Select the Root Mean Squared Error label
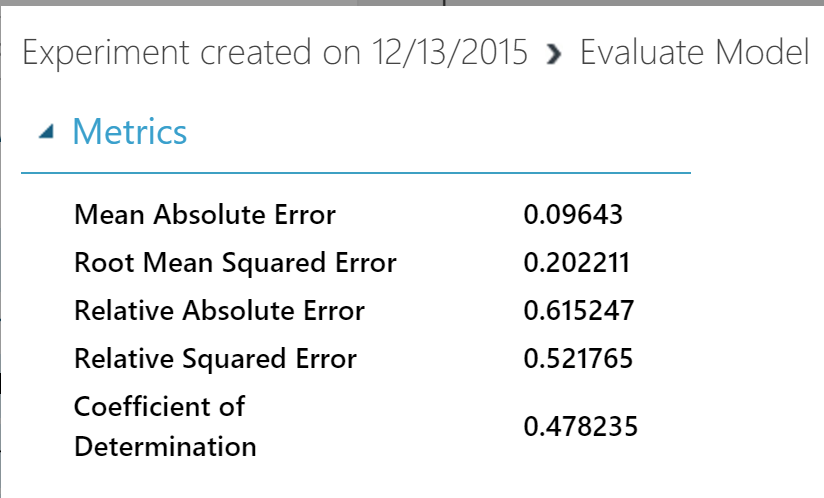 click(x=235, y=263)
